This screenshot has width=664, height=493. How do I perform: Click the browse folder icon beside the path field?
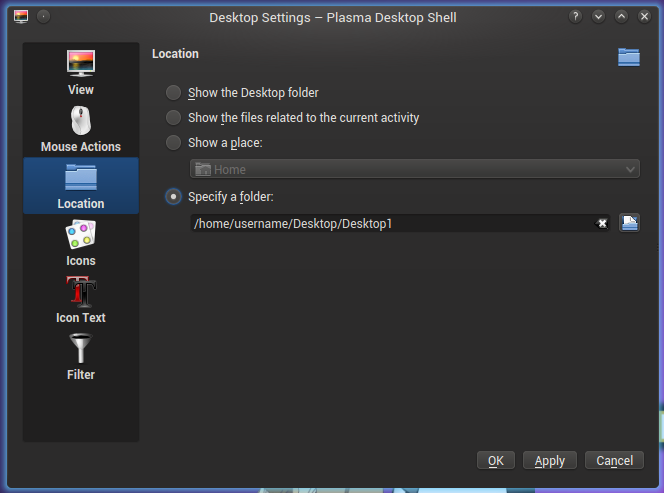629,223
